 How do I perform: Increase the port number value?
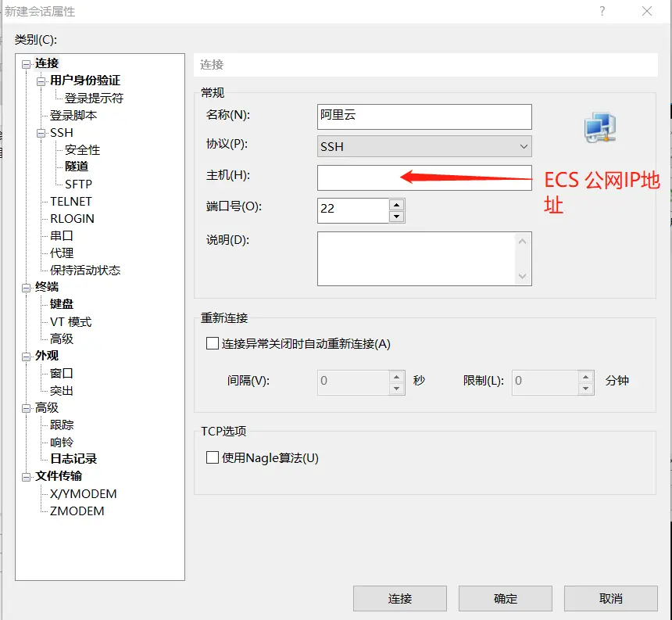tap(396, 205)
